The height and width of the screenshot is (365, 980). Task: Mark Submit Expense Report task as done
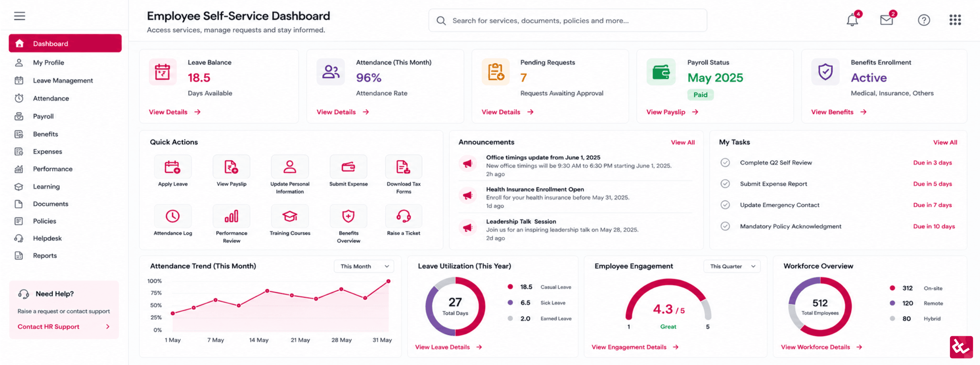[725, 184]
